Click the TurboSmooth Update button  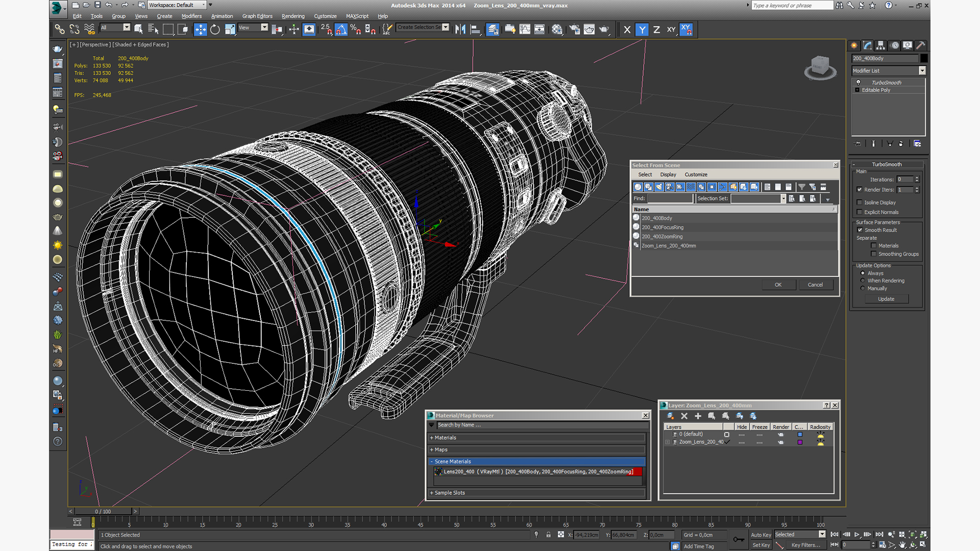[886, 299]
